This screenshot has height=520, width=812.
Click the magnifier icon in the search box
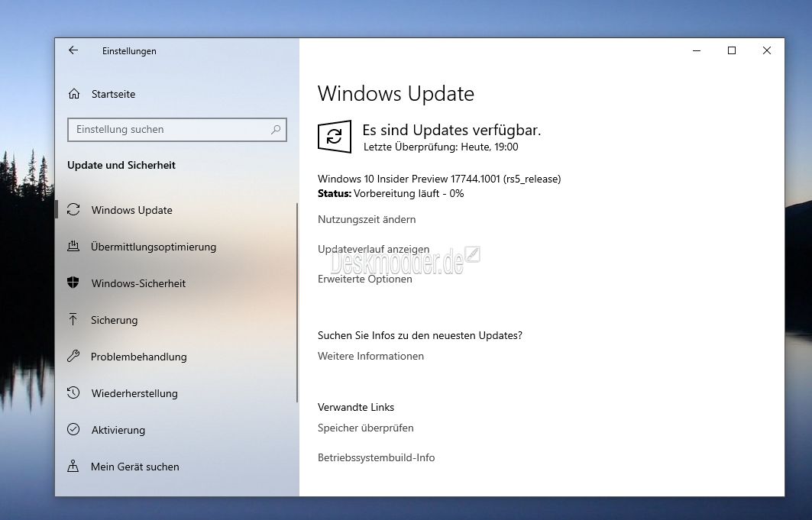click(276, 129)
